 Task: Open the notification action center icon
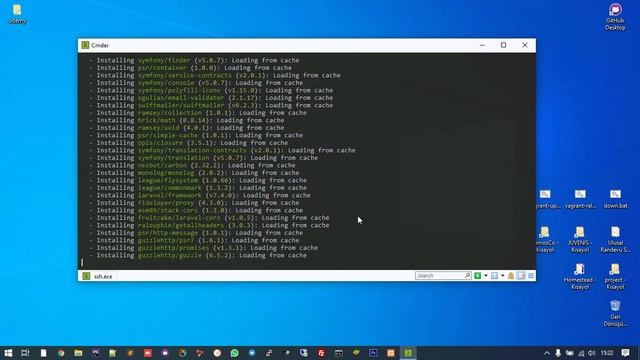click(626, 353)
